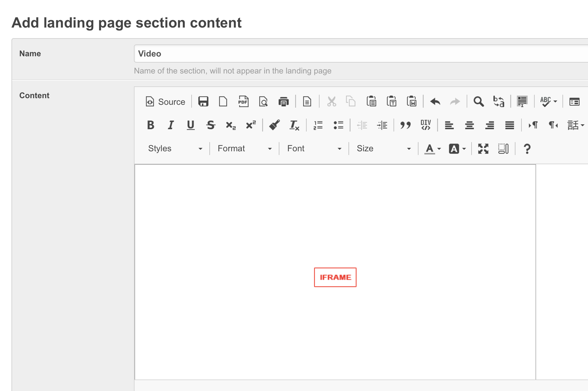
Task: Toggle Underline formatting on text
Action: coord(190,125)
